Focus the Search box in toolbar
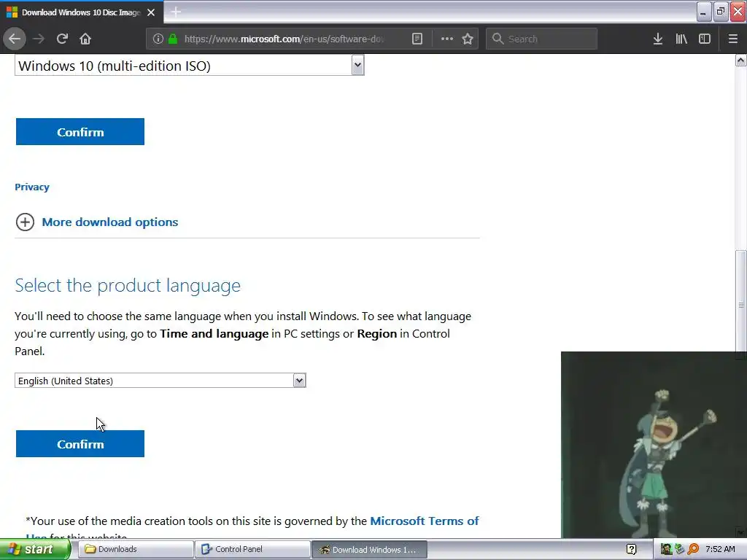Viewport: 747px width, 560px height. 541,39
